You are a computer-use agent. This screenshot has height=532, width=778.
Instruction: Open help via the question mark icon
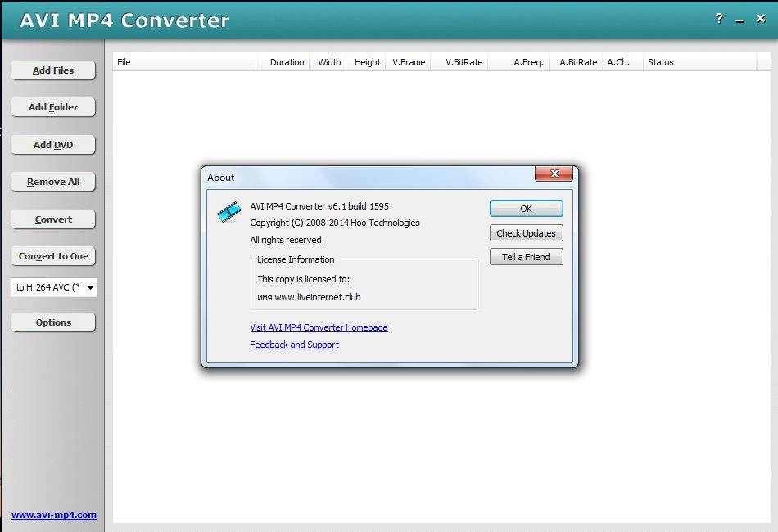tap(719, 19)
